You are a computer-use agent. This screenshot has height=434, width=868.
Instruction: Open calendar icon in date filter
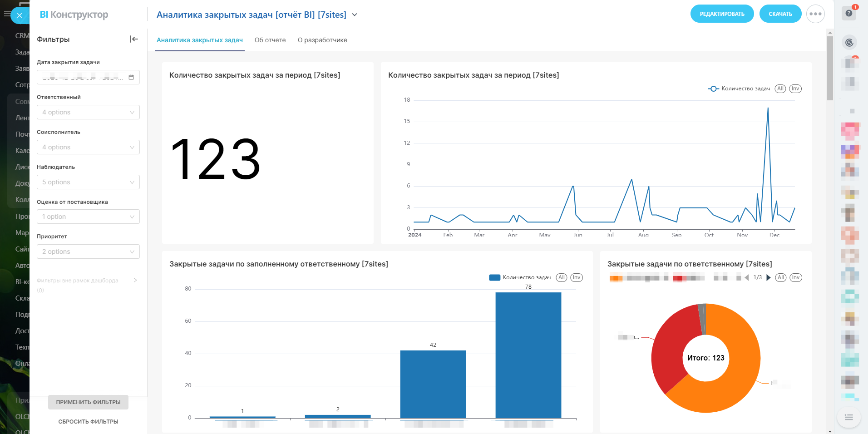click(x=131, y=77)
